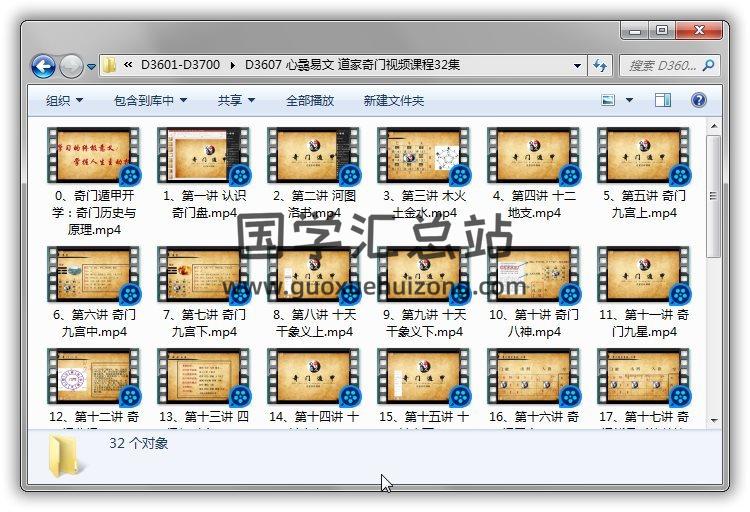The image size is (750, 512).
Task: Toggle the preview pane icon
Action: tap(663, 100)
